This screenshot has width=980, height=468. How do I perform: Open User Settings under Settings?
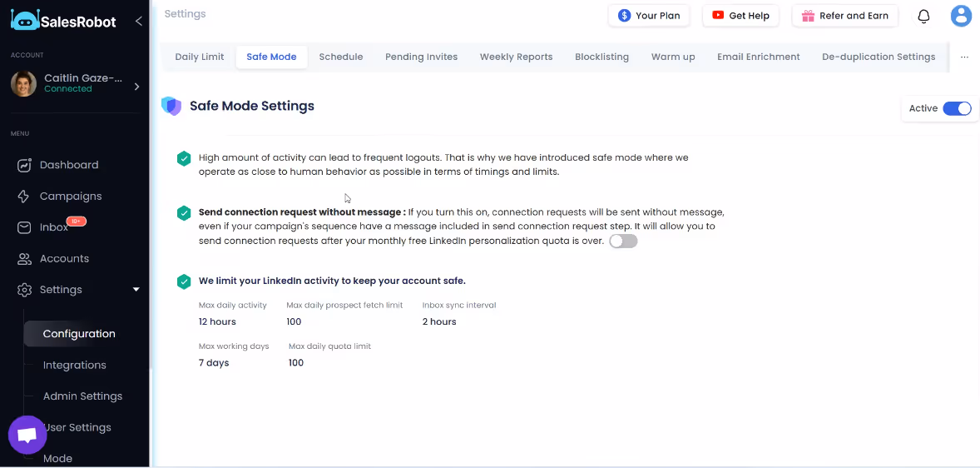pyautogui.click(x=77, y=427)
